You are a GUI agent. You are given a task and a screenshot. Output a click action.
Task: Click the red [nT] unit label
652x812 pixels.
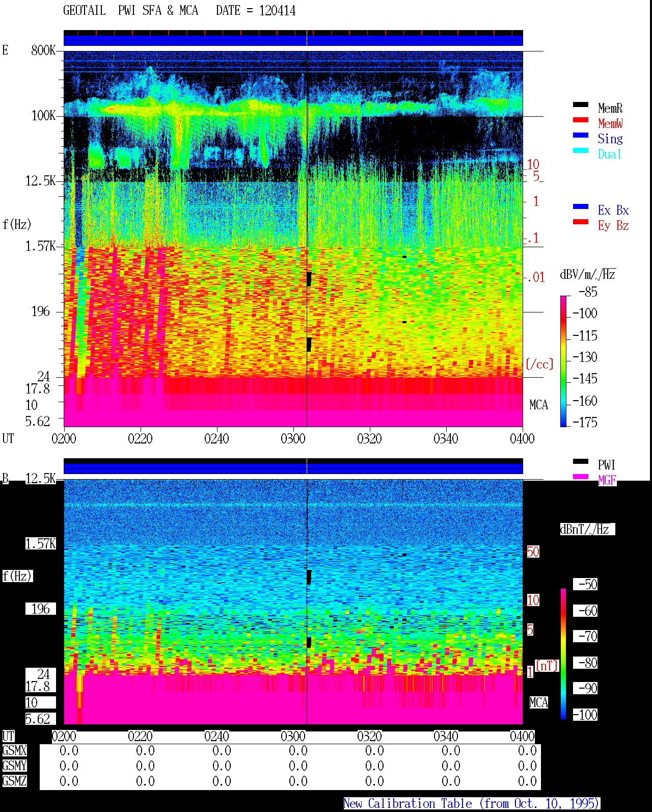[547, 665]
